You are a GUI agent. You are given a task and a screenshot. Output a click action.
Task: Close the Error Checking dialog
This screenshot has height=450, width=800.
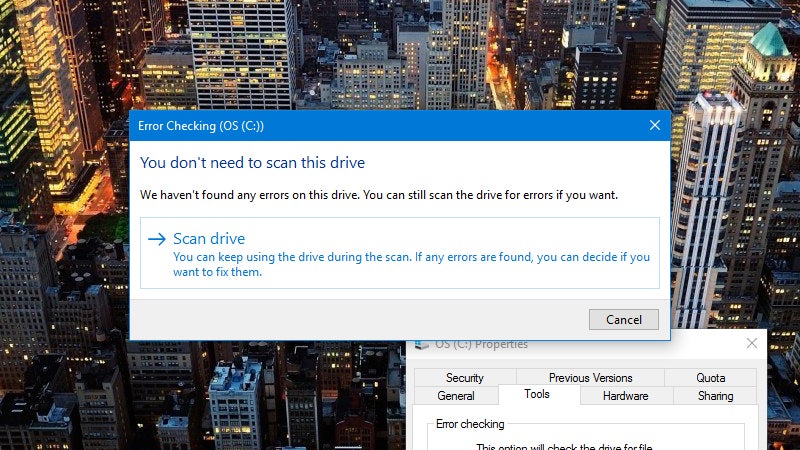654,126
